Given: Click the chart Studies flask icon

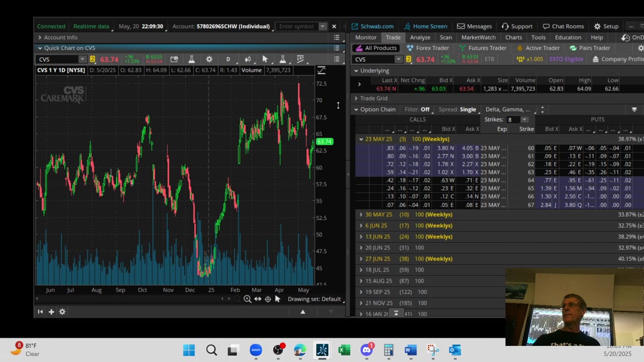Looking at the screenshot, I should [191, 59].
